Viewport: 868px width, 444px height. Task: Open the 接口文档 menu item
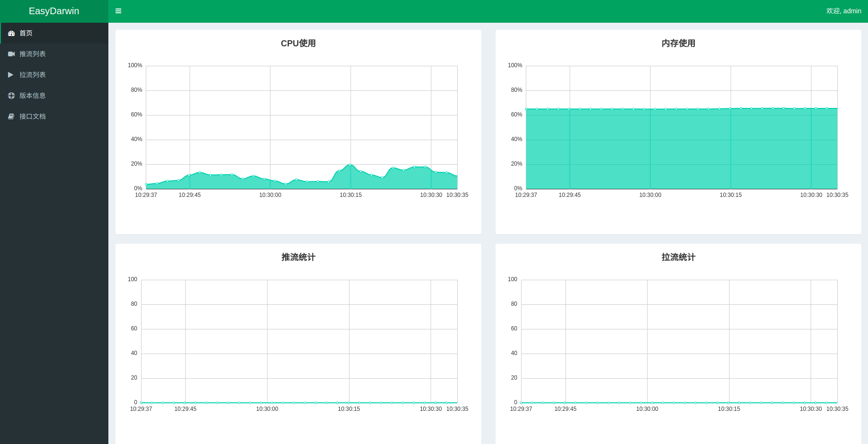coord(54,116)
